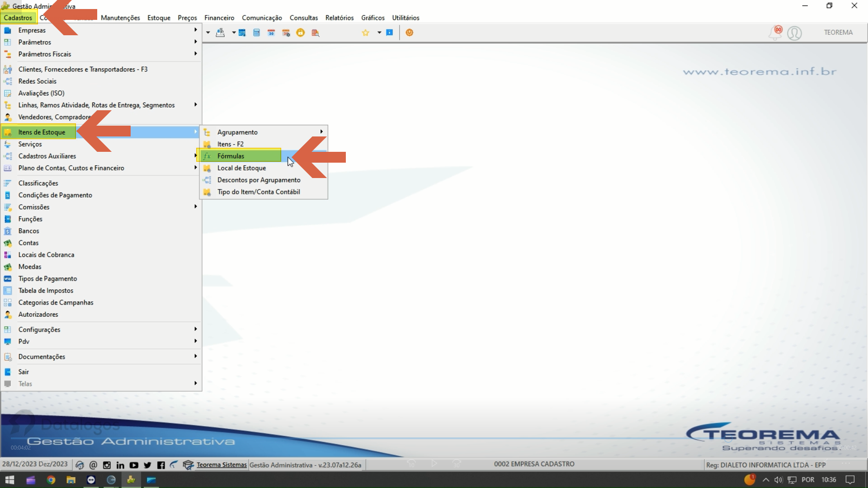This screenshot has height=488, width=868.
Task: Click the volume speaker tray icon
Action: (x=778, y=480)
